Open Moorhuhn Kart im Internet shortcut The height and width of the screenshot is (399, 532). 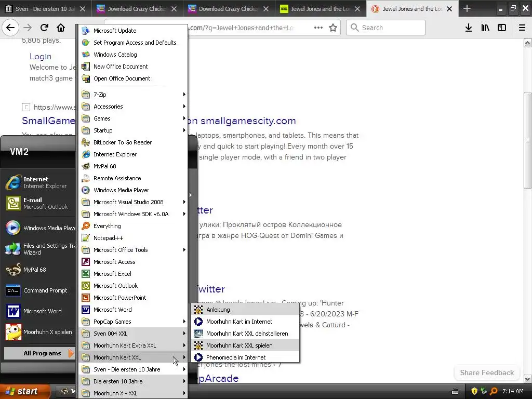pos(245,322)
